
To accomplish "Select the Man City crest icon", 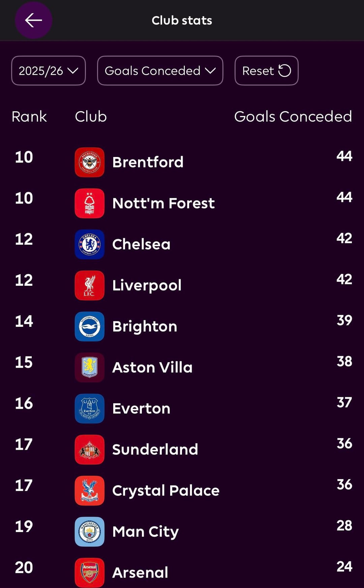I will [90, 532].
